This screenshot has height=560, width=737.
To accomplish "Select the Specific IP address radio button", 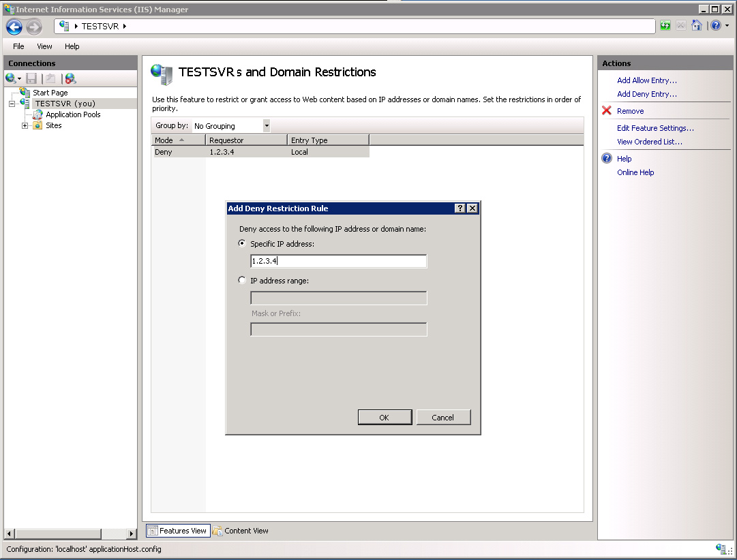I will click(242, 243).
